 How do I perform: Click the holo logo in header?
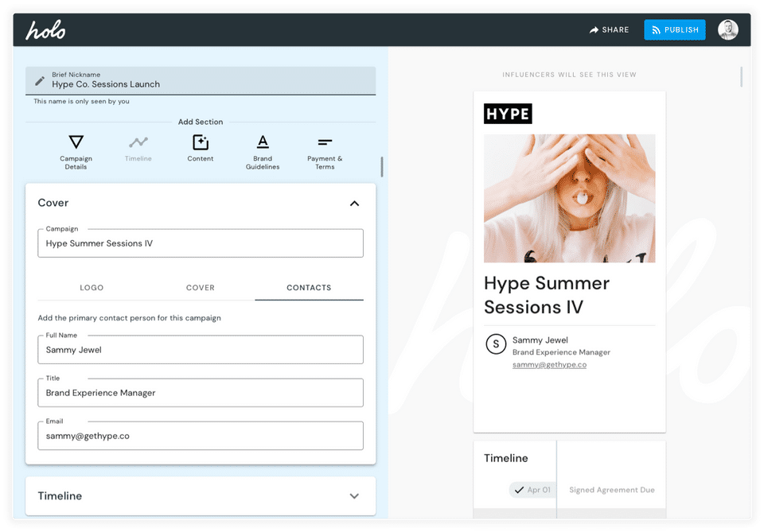pos(45,30)
